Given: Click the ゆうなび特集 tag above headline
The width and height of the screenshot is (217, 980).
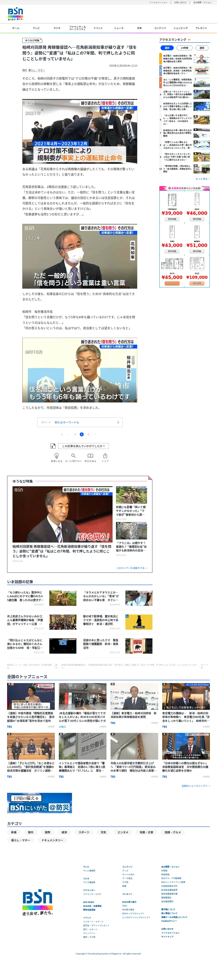Looking at the screenshot, I should click(x=32, y=40).
